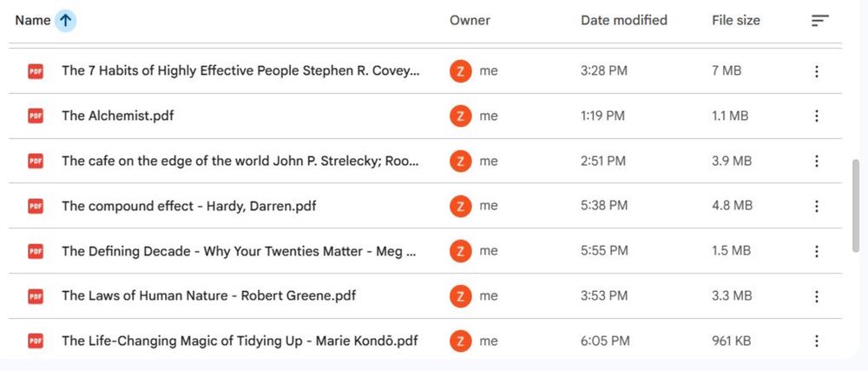
Task: Click the Date modified column header
Action: pyautogui.click(x=623, y=20)
